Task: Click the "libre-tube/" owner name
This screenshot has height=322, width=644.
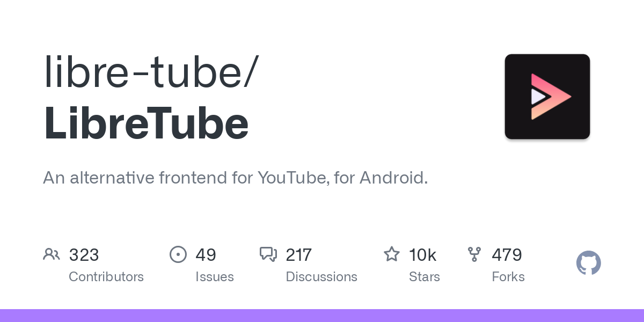Action: 151,73
